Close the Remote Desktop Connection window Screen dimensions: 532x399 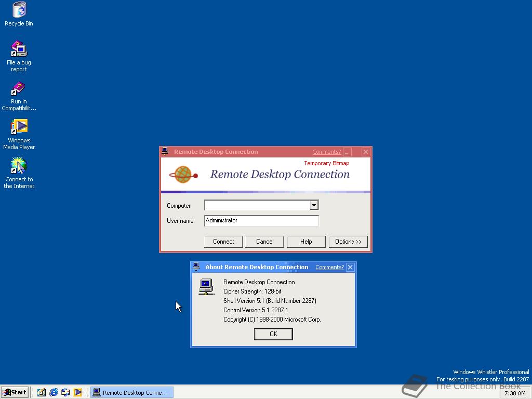365,152
